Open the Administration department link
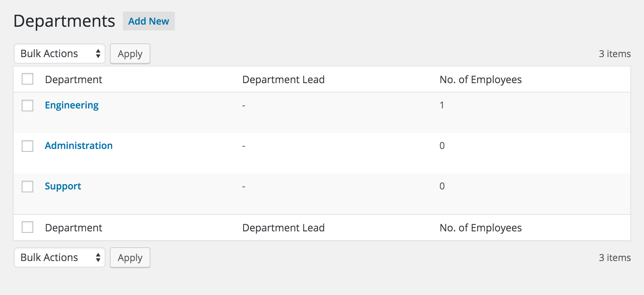The width and height of the screenshot is (644, 295). point(78,146)
